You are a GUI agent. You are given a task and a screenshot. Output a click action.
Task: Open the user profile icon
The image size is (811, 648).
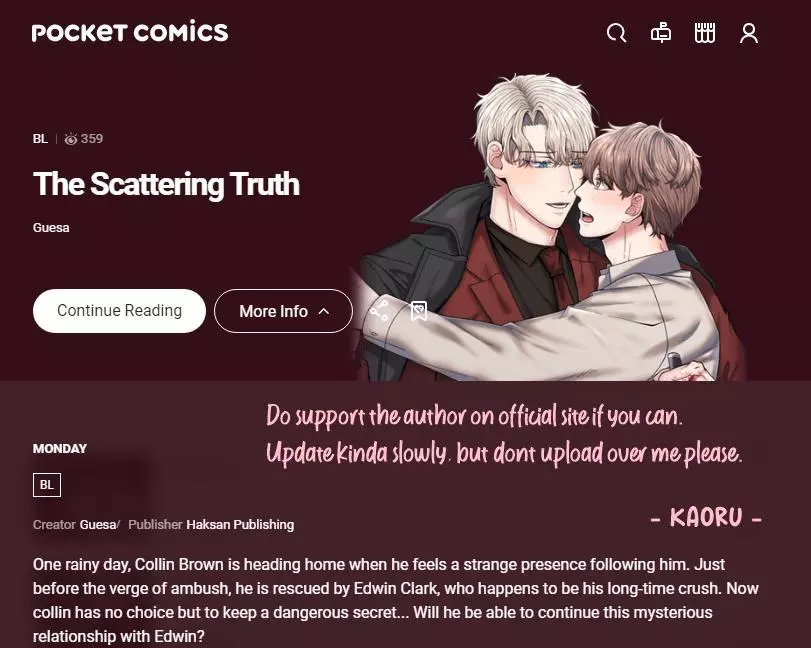click(748, 33)
